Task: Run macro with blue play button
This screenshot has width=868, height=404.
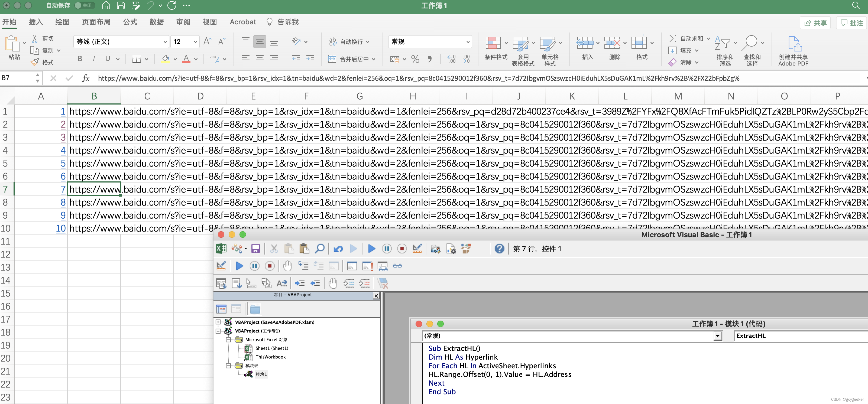Action: 371,249
